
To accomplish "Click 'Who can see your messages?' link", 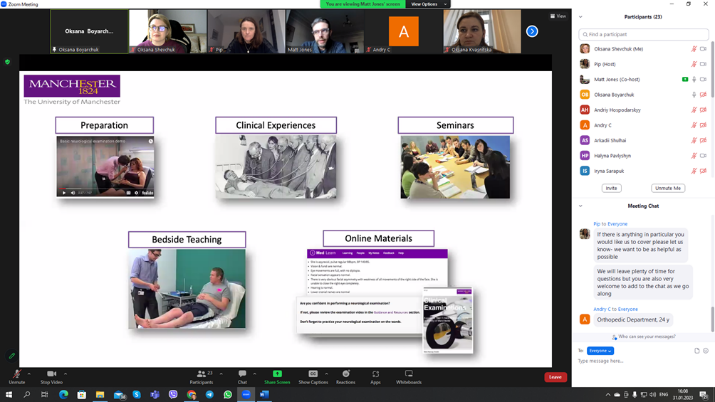I will [646, 337].
